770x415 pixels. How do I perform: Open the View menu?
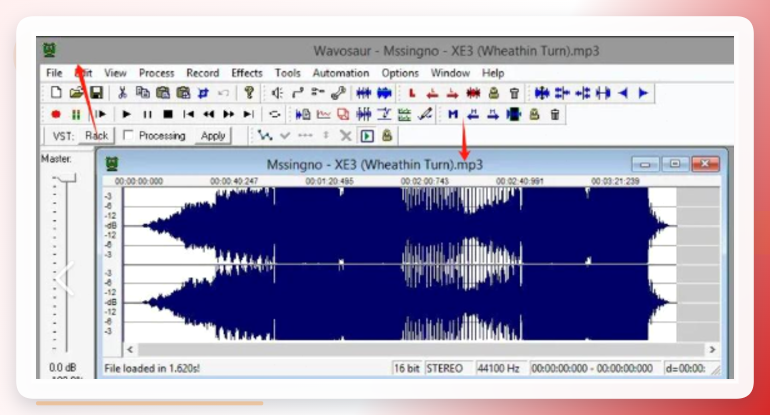(115, 73)
